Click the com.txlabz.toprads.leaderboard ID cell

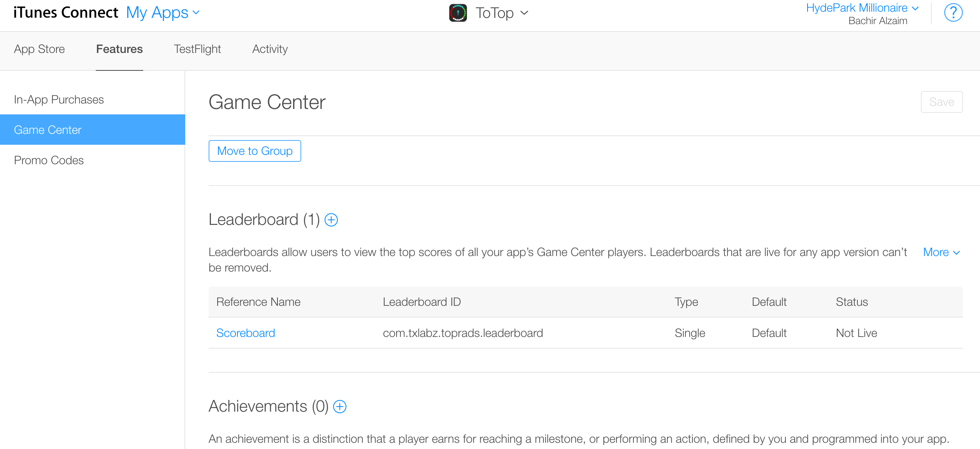pyautogui.click(x=463, y=333)
